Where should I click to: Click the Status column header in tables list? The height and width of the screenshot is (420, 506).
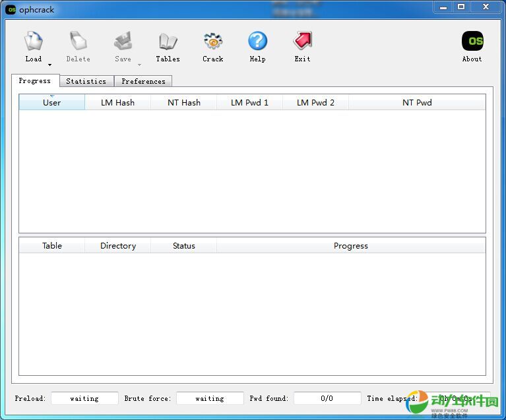coord(183,246)
